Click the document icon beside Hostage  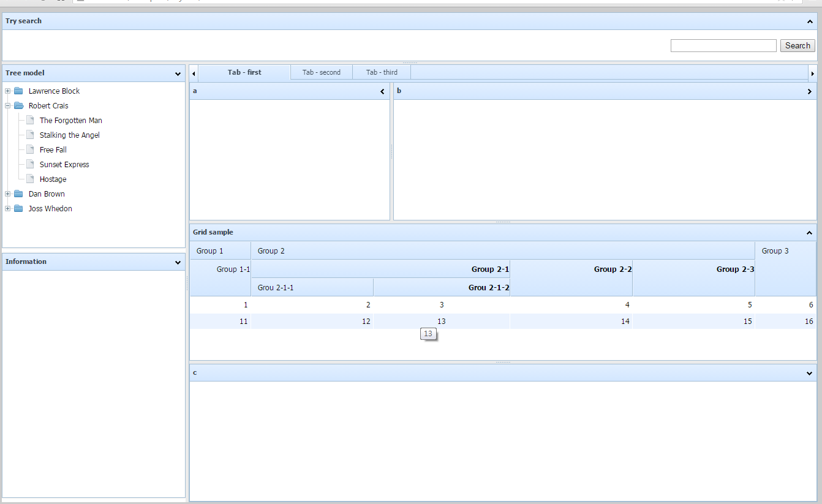29,179
